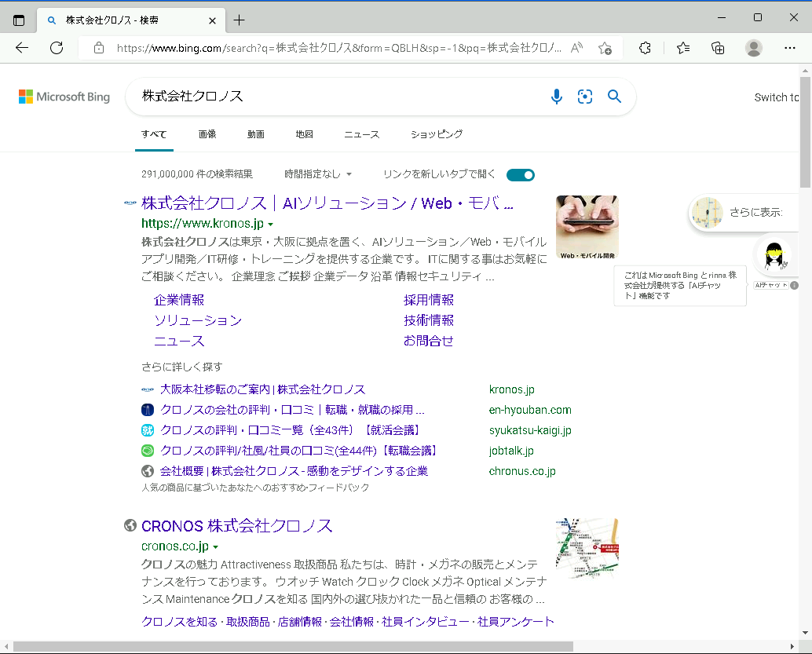Open the 株式会社クロノス | AIソリューション result title
The width and height of the screenshot is (812, 654).
[327, 203]
